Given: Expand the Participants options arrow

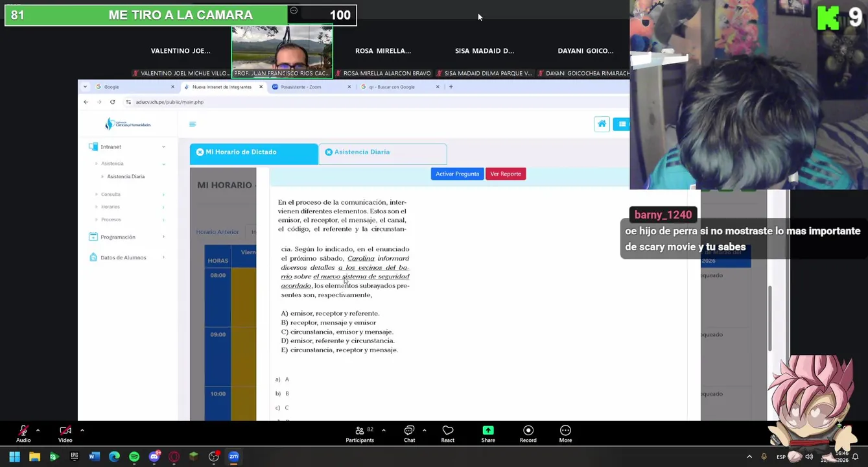Looking at the screenshot, I should pos(383,430).
